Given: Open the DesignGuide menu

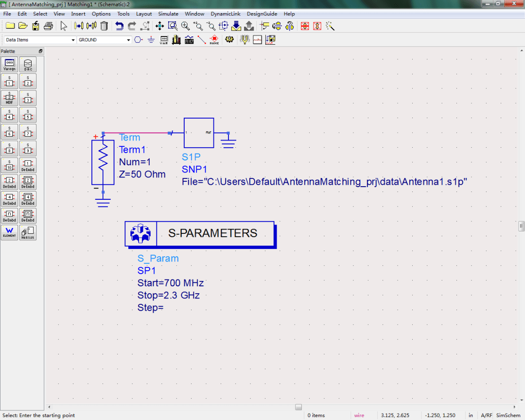Looking at the screenshot, I should click(x=262, y=14).
